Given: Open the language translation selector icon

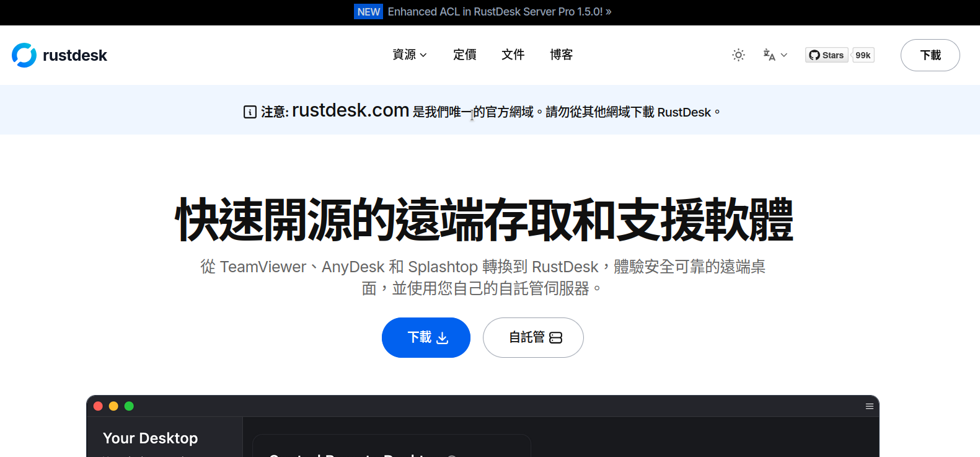Looking at the screenshot, I should pos(769,55).
